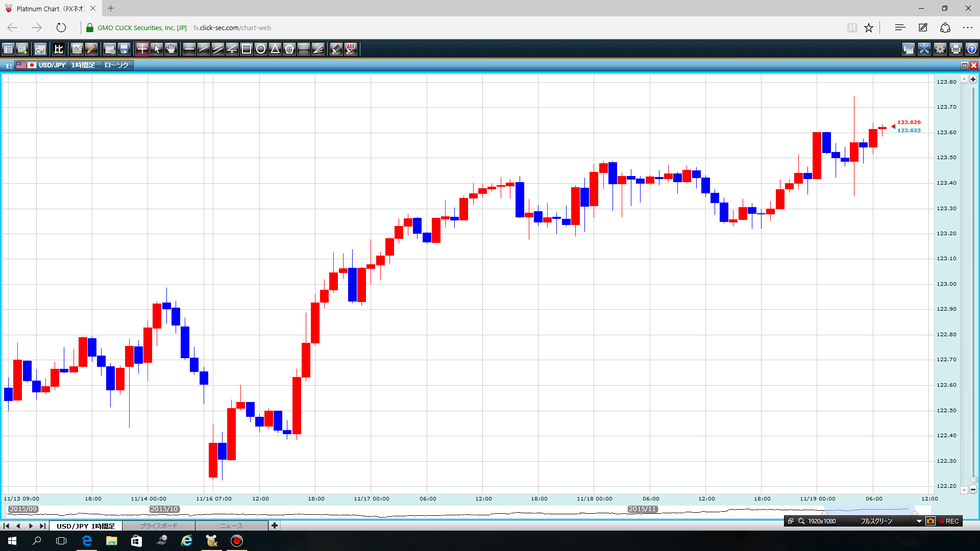This screenshot has width=980, height=551.
Task: Switch to the ニュース tab
Action: [x=231, y=526]
